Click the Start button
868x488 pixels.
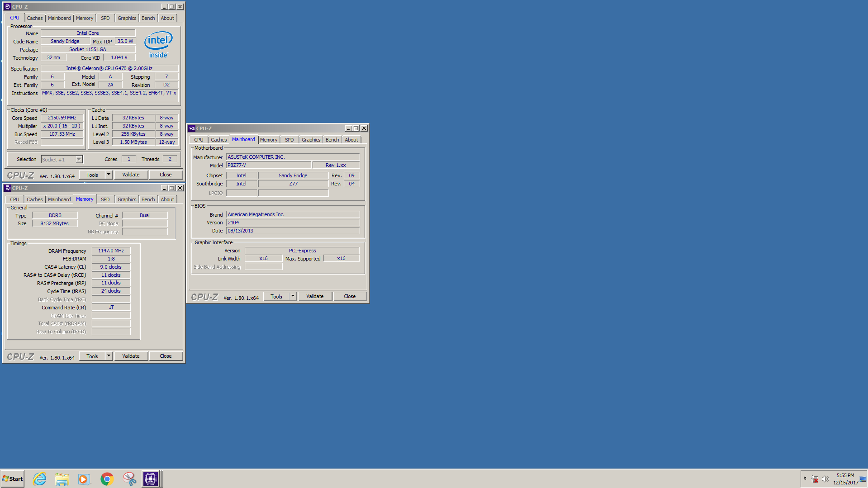(13, 479)
